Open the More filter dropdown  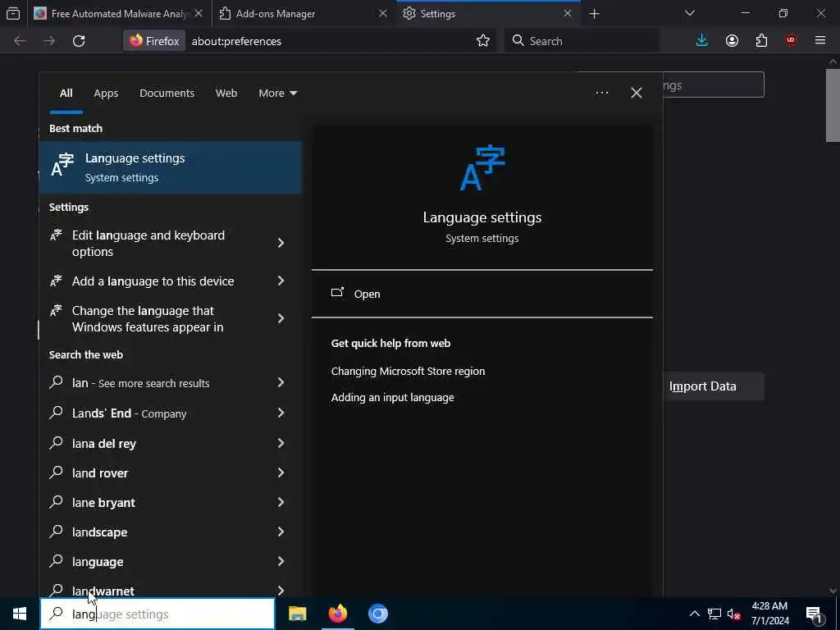(277, 94)
